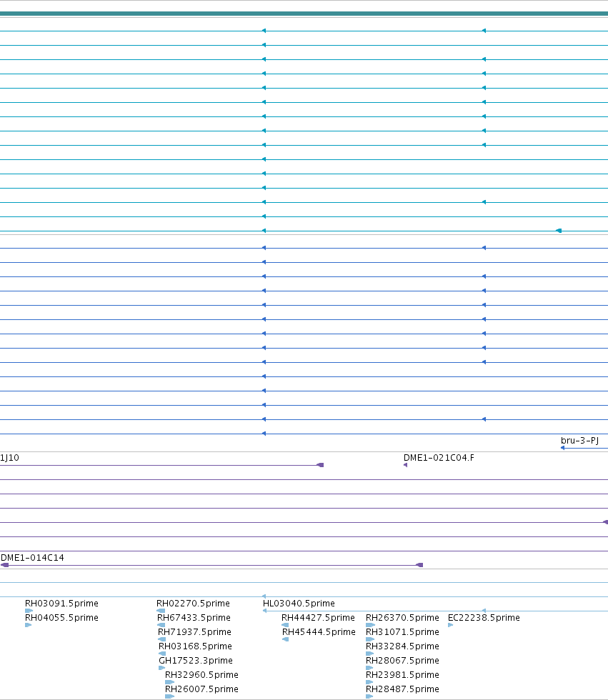The width and height of the screenshot is (608, 700).
Task: Click the RH44427.5prime label
Action: 318,617
